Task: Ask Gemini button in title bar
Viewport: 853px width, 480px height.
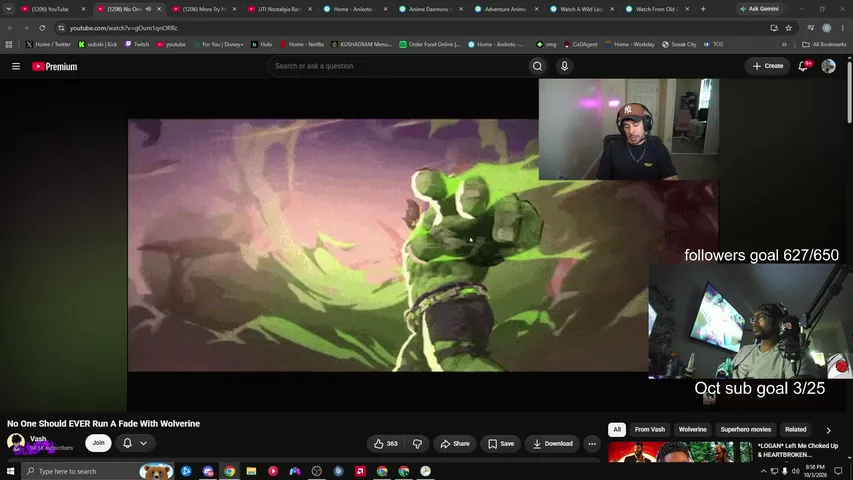Action: point(759,9)
